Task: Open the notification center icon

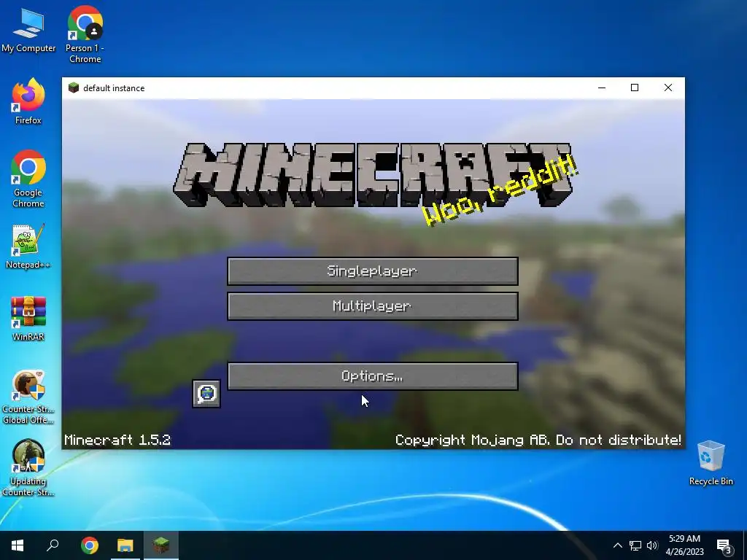Action: pyautogui.click(x=724, y=546)
